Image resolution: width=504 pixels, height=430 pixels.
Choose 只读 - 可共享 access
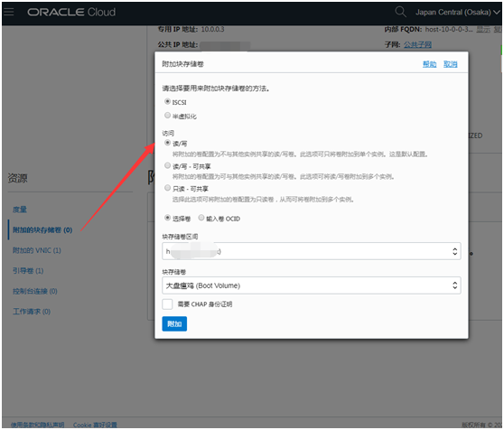click(167, 188)
